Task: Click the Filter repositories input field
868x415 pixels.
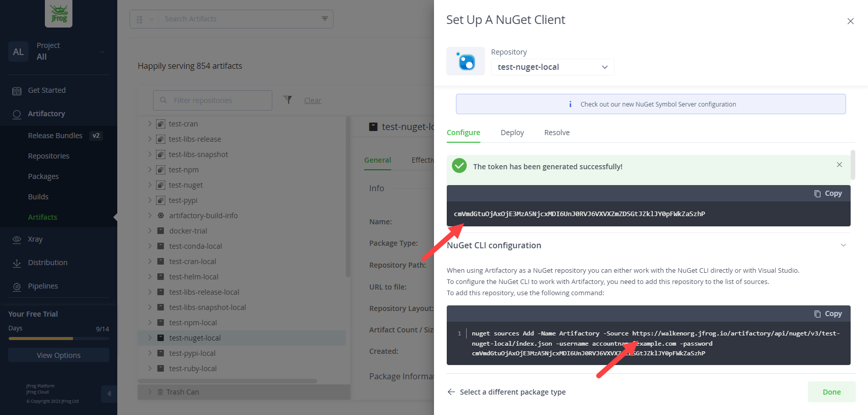Action: (213, 100)
